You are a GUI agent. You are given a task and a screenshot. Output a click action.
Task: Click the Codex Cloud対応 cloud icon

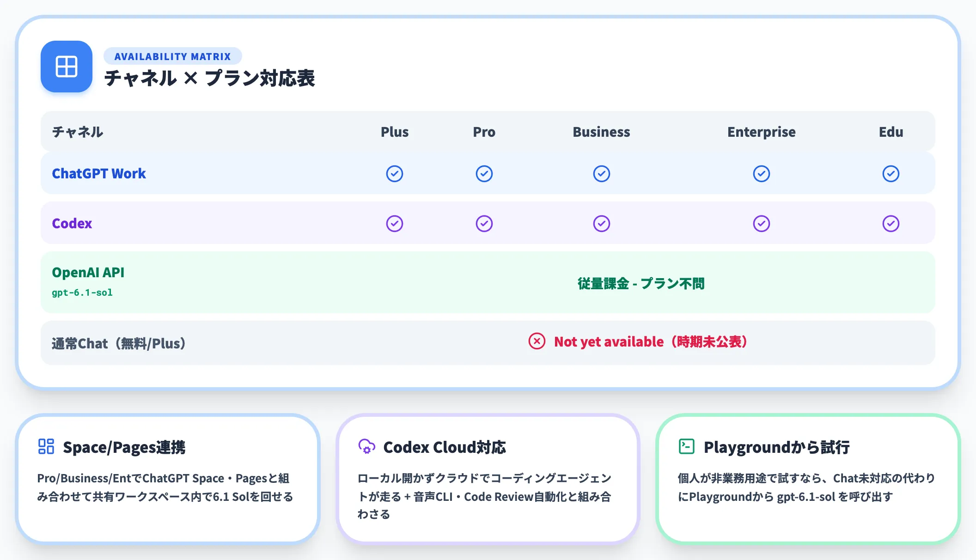click(367, 446)
